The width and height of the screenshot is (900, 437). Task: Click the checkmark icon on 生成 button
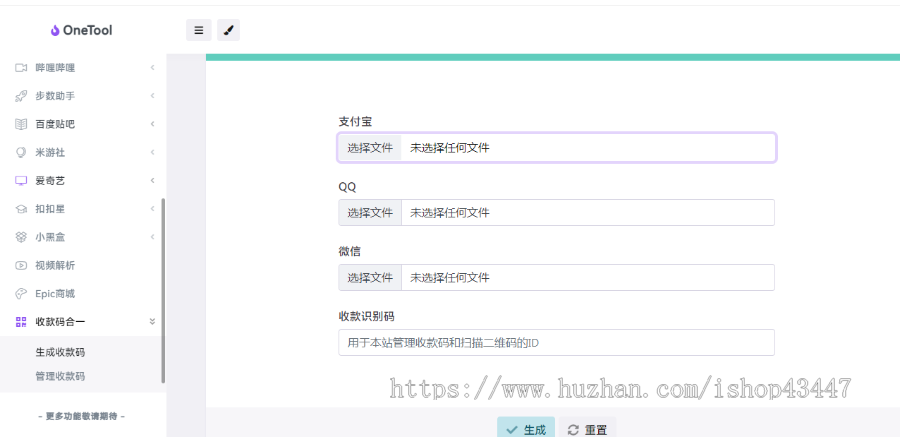click(x=512, y=430)
